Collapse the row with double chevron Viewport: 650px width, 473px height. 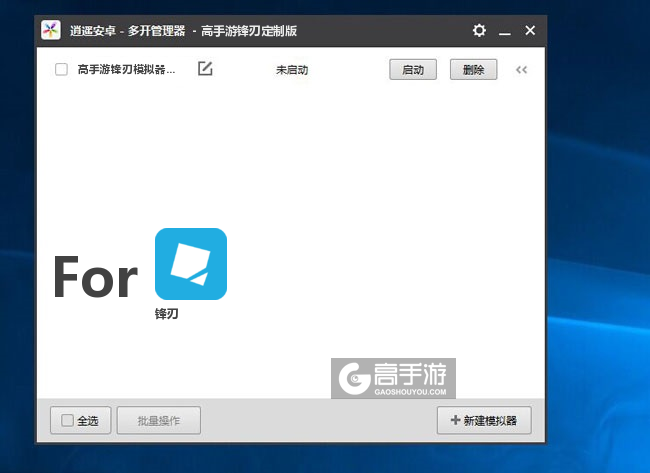pos(521,70)
